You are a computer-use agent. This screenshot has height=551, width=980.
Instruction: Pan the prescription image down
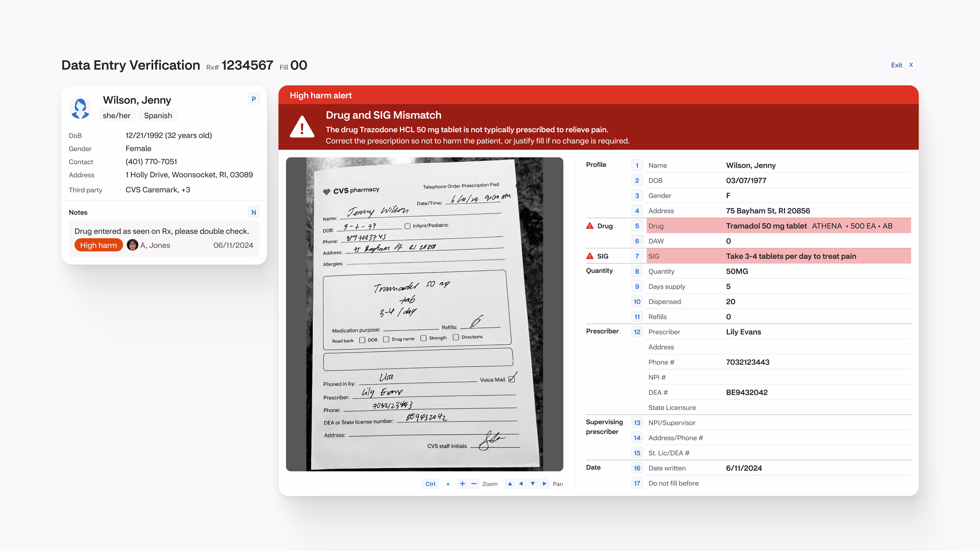pyautogui.click(x=533, y=484)
